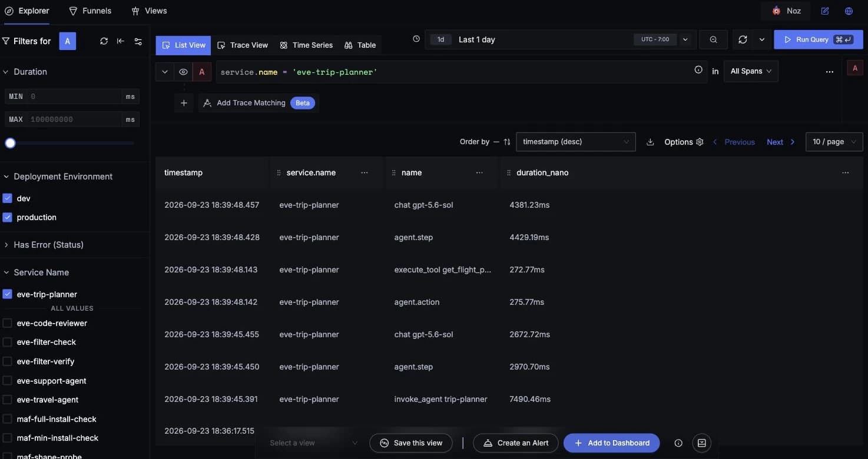
Task: Check the maf-full-install-check checkbox
Action: (x=8, y=419)
